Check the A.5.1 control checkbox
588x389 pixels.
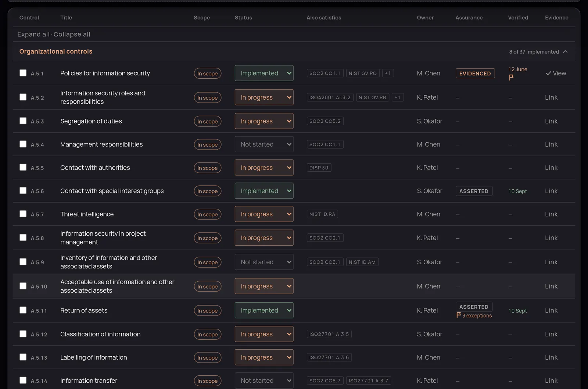click(23, 73)
